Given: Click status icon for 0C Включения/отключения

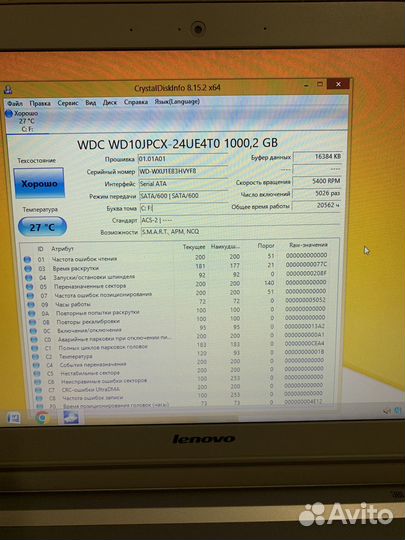Looking at the screenshot, I should click(33, 331).
